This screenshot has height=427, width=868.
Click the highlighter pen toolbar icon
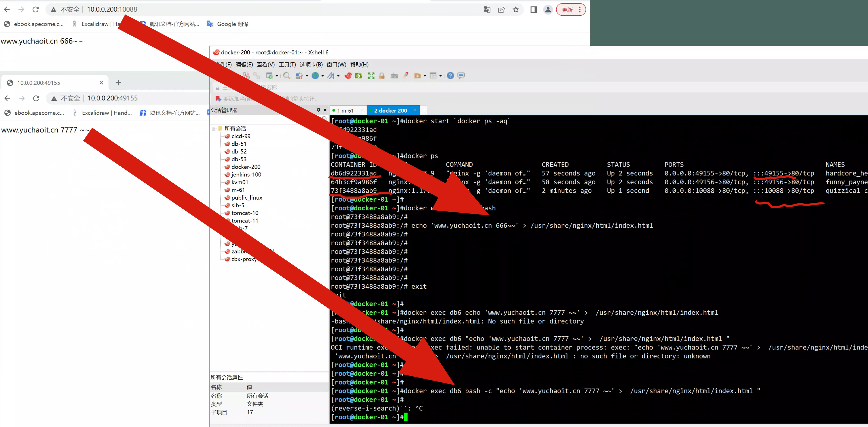405,75
